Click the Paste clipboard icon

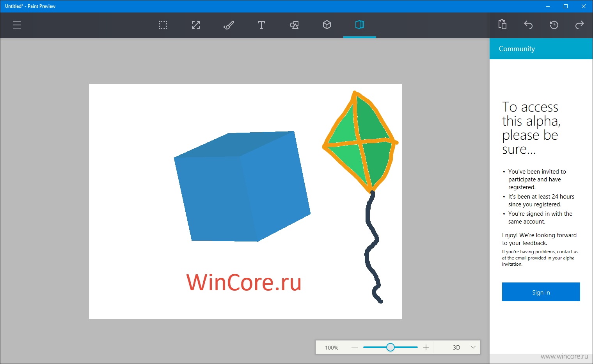502,25
